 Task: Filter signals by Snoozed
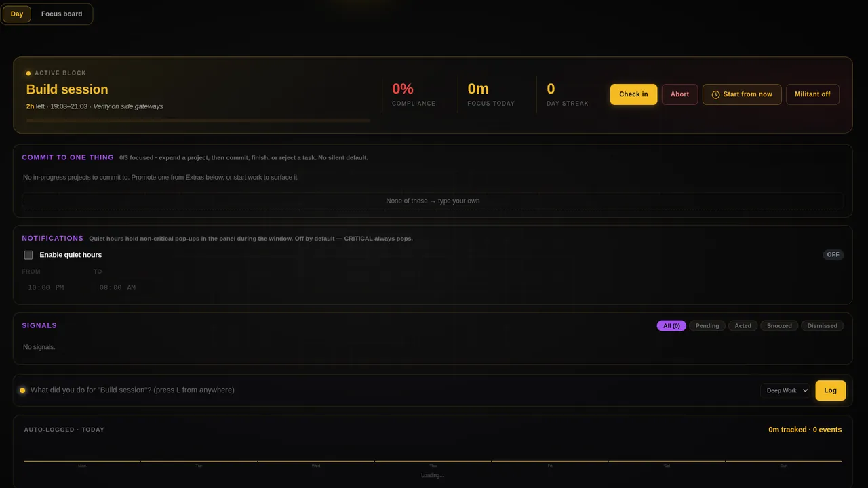pos(779,326)
